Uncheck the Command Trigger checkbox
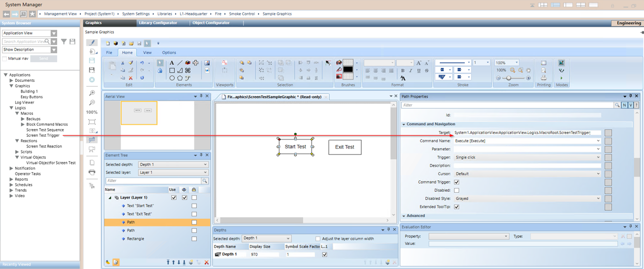The width and height of the screenshot is (644, 269). pyautogui.click(x=457, y=182)
